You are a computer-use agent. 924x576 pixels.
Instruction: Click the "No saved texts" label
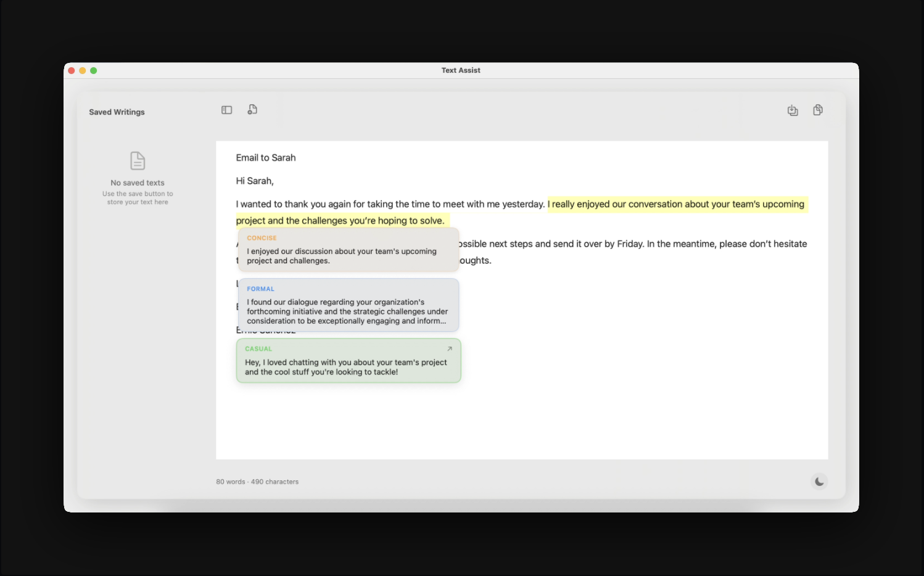click(138, 183)
